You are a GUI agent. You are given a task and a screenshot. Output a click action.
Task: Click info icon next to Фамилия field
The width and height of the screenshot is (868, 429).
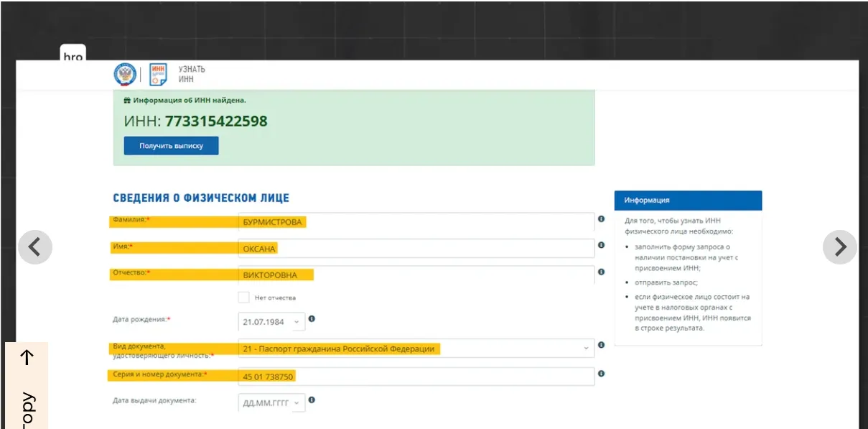pyautogui.click(x=601, y=219)
